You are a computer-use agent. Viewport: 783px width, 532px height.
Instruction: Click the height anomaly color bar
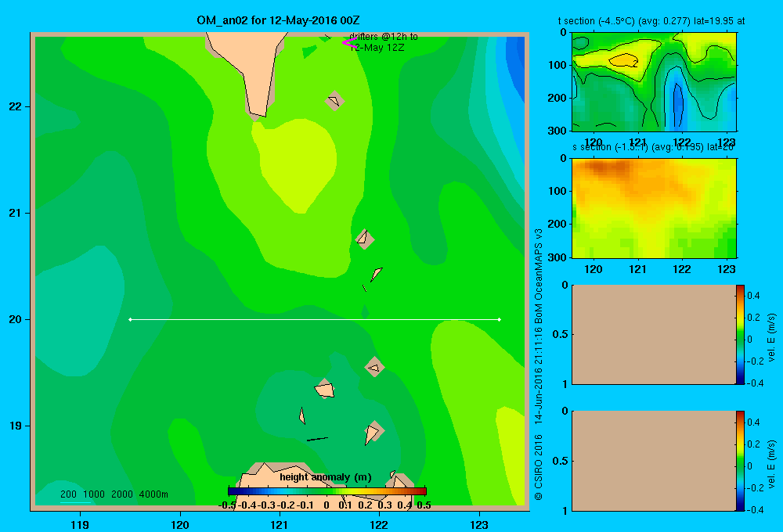pyautogui.click(x=327, y=491)
